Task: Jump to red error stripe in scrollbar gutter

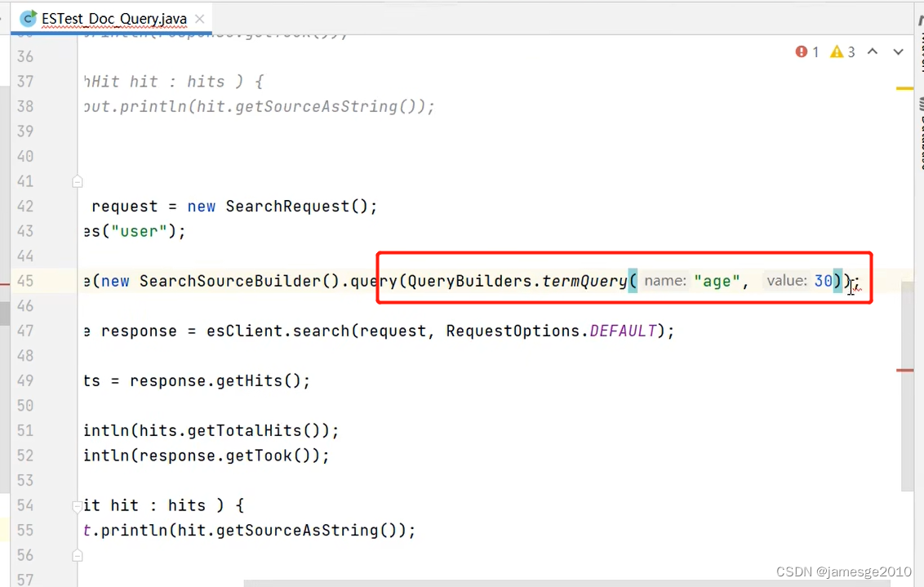Action: [x=904, y=370]
